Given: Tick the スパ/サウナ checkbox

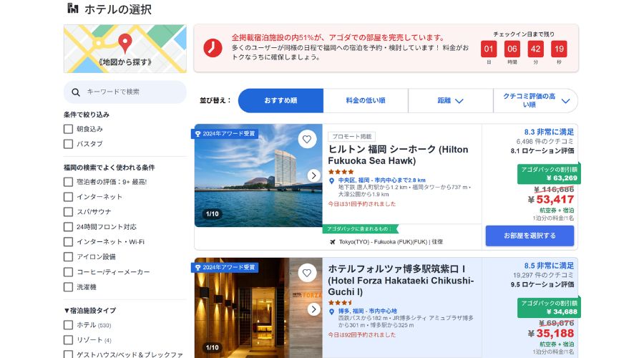Looking at the screenshot, I should tap(68, 212).
